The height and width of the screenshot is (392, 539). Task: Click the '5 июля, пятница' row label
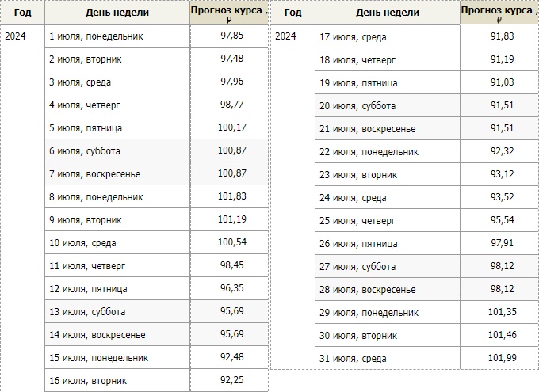coord(86,128)
